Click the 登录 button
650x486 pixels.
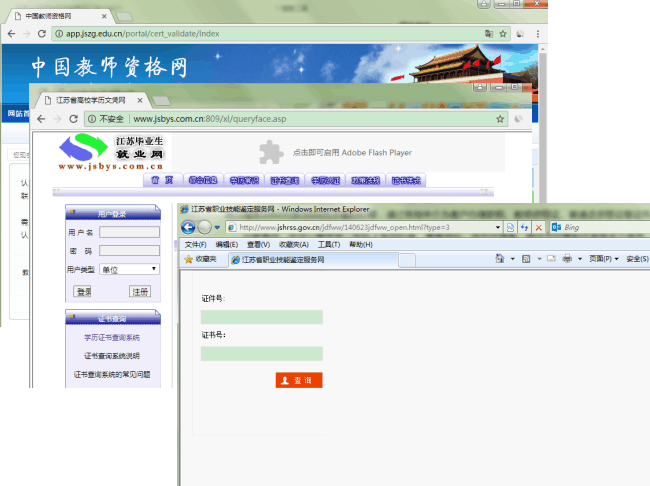82,292
